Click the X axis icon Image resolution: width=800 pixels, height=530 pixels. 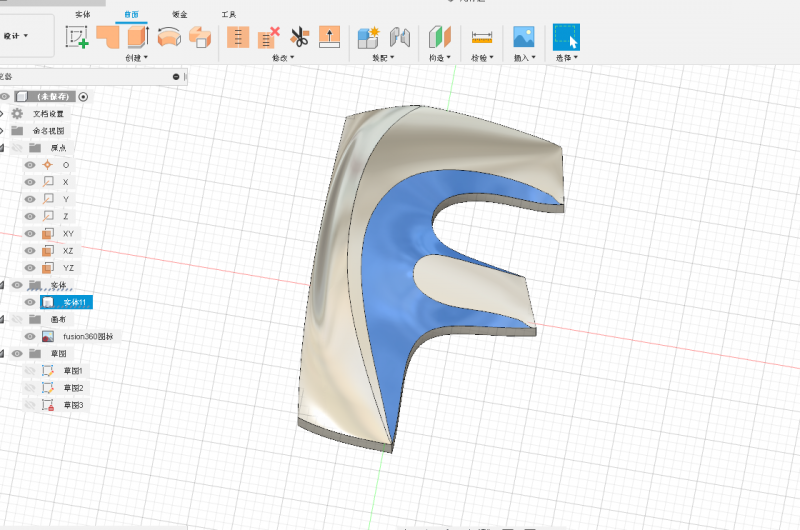coord(47,182)
